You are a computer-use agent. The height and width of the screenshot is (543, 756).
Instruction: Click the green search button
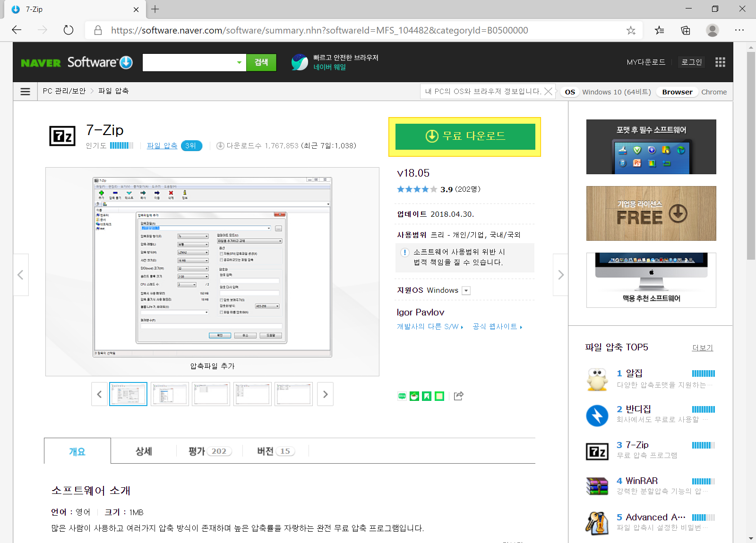coord(261,62)
